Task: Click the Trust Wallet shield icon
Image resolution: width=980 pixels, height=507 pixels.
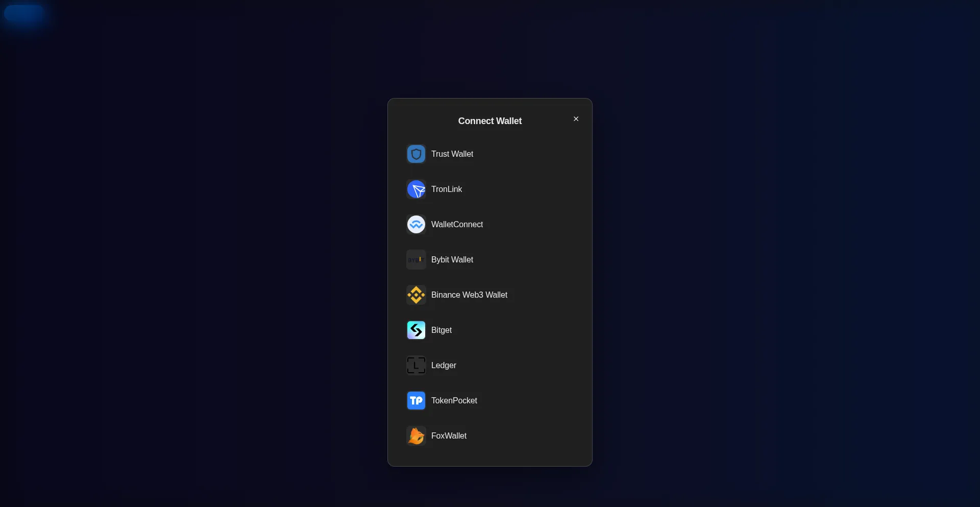Action: (416, 154)
